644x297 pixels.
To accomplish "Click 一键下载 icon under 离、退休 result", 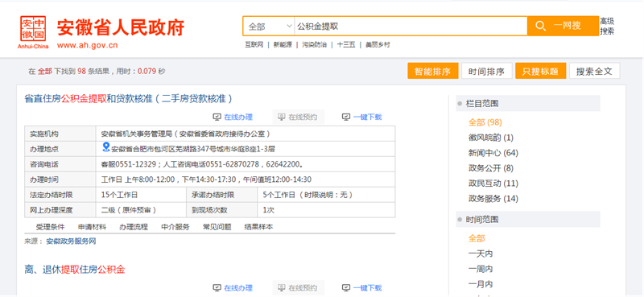I will 346,288.
